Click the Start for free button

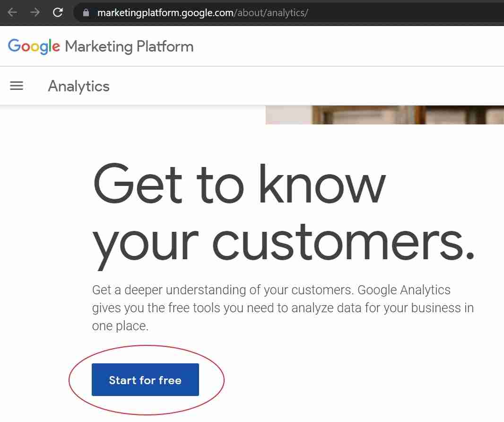click(x=145, y=380)
